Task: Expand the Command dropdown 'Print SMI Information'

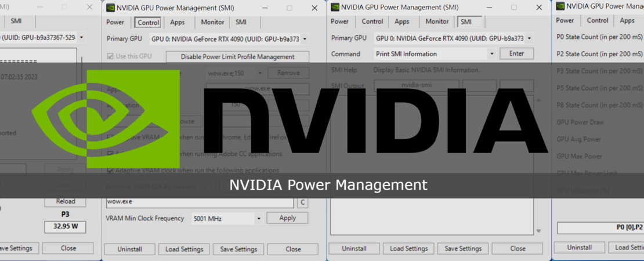Action: 491,54
